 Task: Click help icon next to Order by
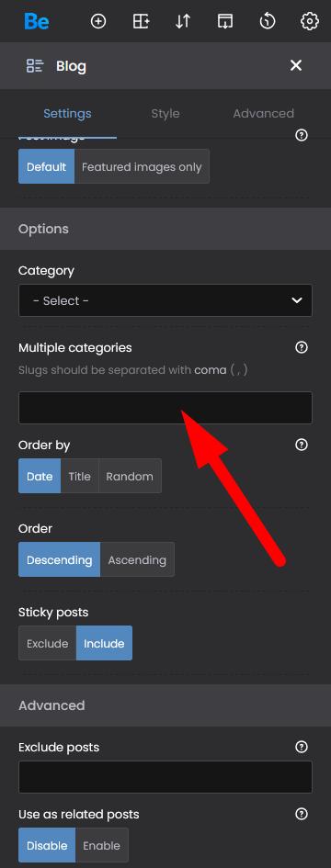[x=302, y=445]
